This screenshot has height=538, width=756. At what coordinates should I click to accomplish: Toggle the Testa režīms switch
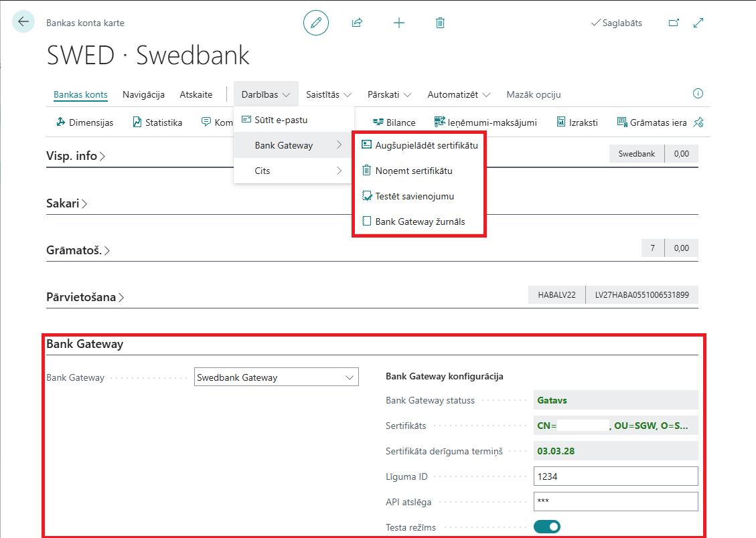(547, 527)
